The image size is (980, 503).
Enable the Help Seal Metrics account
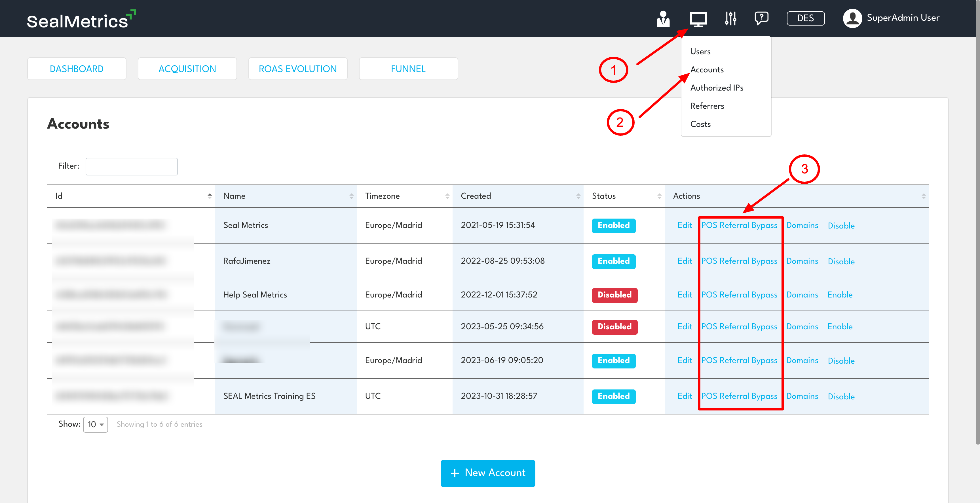pyautogui.click(x=840, y=295)
